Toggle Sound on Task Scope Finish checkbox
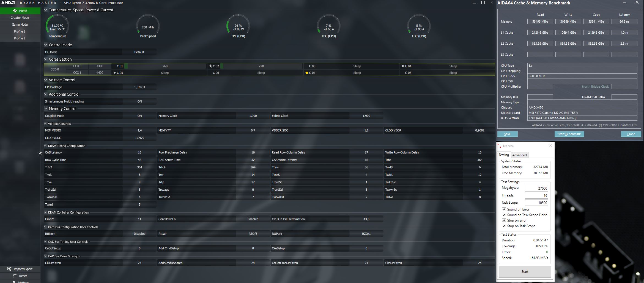The width and height of the screenshot is (644, 283). point(504,215)
